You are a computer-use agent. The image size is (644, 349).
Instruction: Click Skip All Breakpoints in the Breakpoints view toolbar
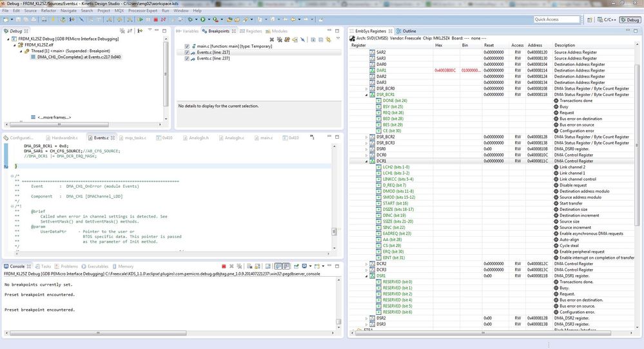(x=303, y=39)
